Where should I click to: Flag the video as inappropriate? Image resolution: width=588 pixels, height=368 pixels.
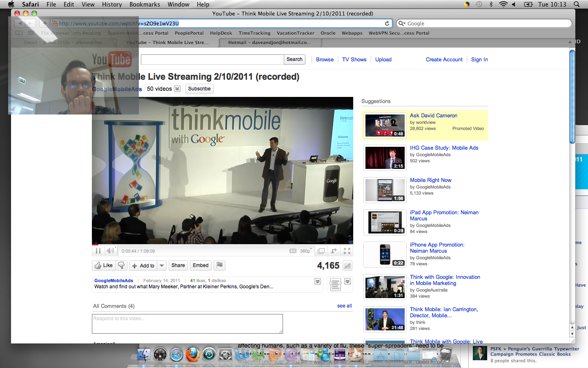pyautogui.click(x=220, y=265)
